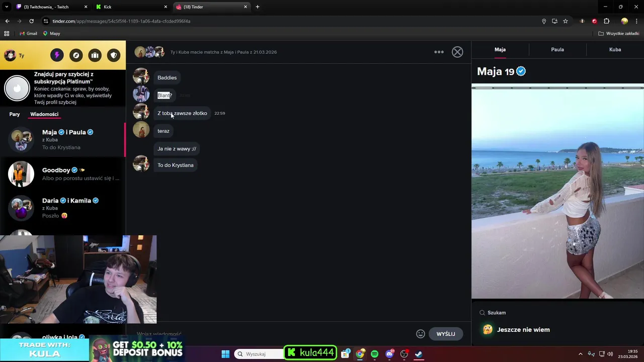Open Spotify from the taskbar
This screenshot has height=362, width=644.
coord(374,354)
